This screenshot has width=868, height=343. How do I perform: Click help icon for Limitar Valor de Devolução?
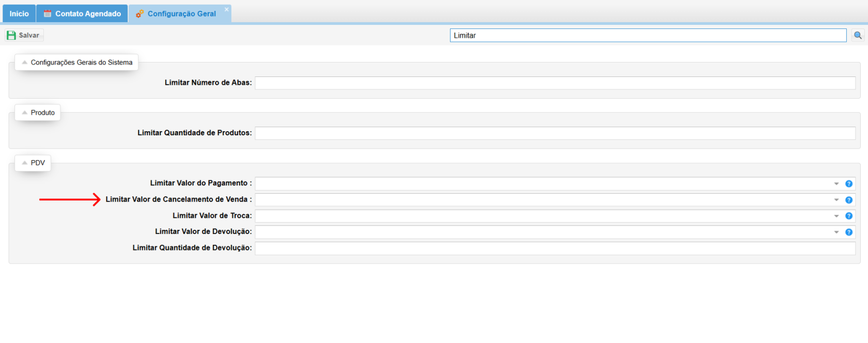[849, 232]
